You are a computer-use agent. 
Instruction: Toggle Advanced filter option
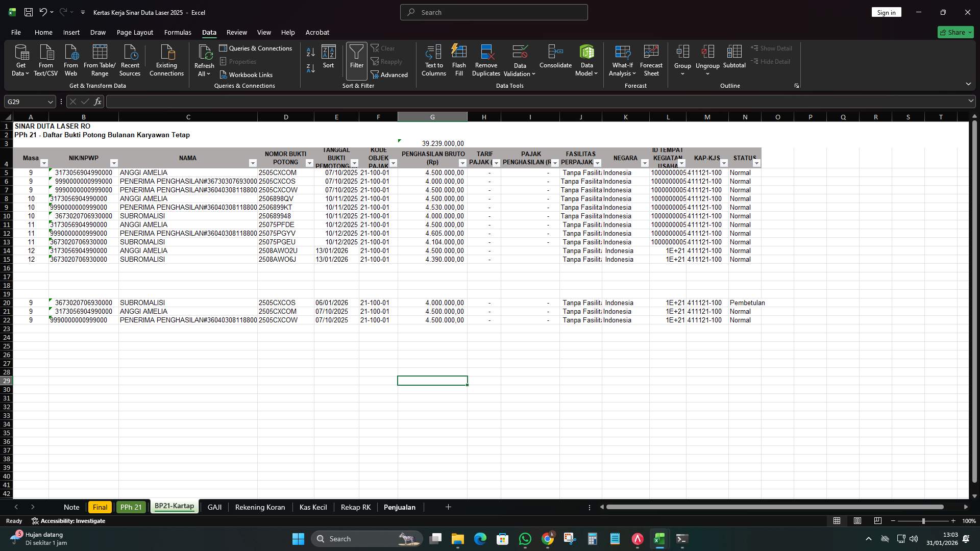[389, 74]
